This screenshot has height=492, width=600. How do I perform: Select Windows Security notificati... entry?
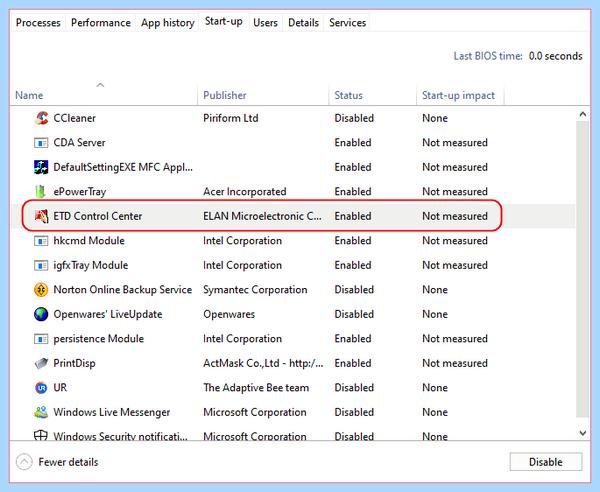[121, 436]
